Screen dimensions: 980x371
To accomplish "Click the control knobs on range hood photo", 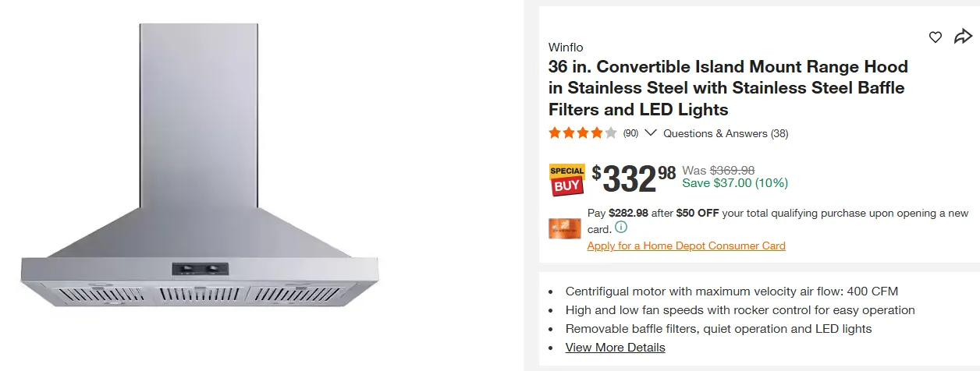I will 199,269.
